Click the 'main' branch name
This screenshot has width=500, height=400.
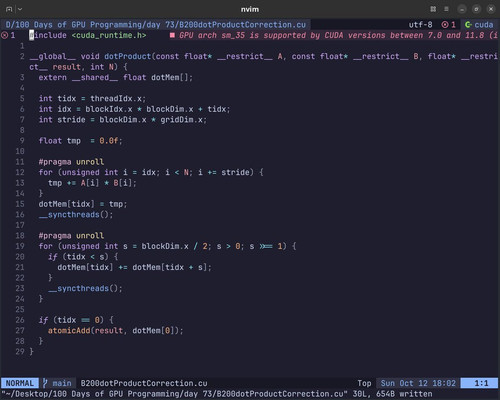[62, 383]
